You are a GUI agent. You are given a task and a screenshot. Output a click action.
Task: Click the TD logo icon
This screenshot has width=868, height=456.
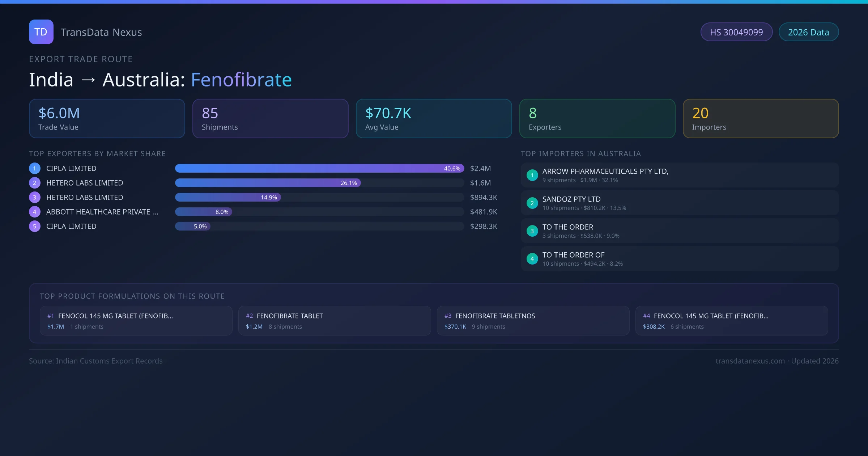41,32
